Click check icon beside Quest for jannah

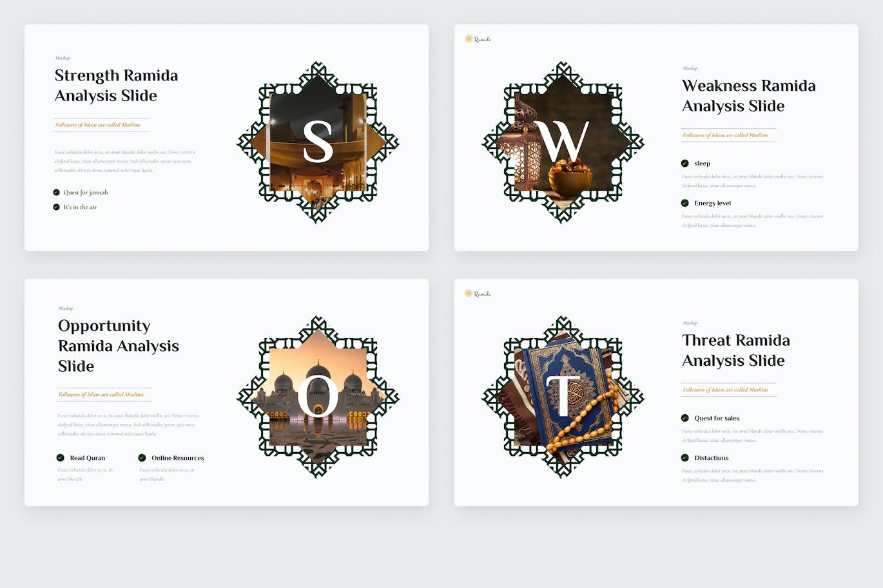[x=57, y=193]
